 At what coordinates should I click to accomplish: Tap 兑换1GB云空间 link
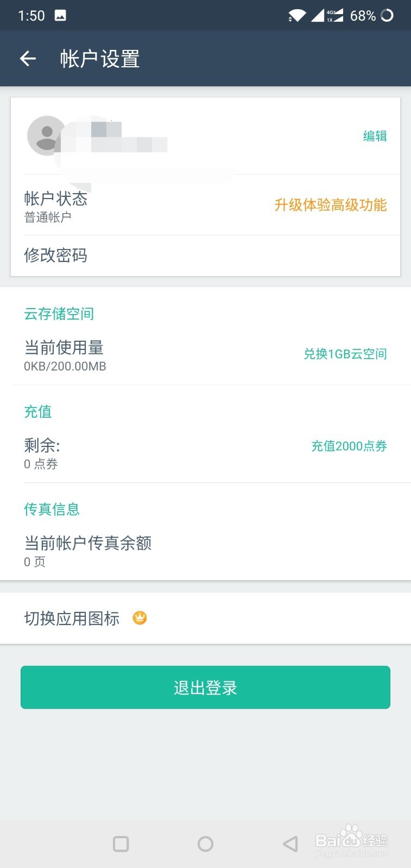coord(345,354)
